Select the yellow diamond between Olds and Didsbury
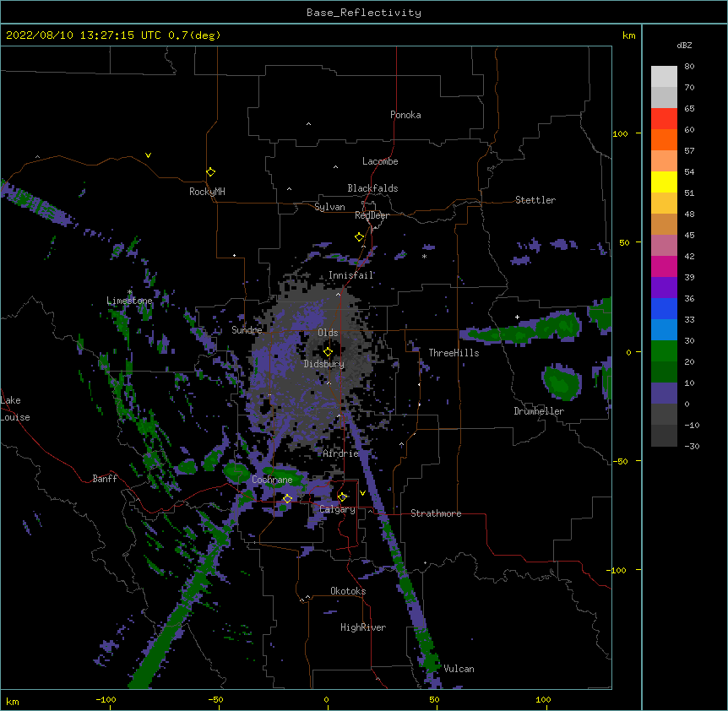The width and height of the screenshot is (728, 711). (x=328, y=351)
